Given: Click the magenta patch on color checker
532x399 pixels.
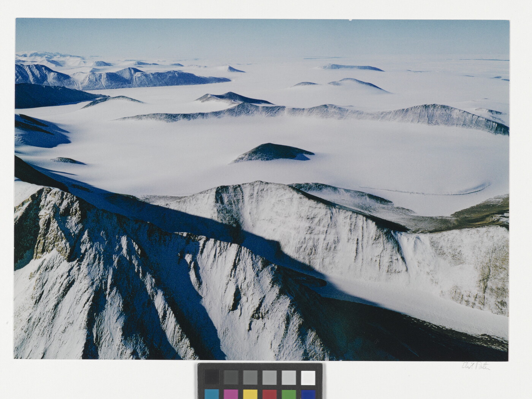Looking at the screenshot, I should 231,394.
